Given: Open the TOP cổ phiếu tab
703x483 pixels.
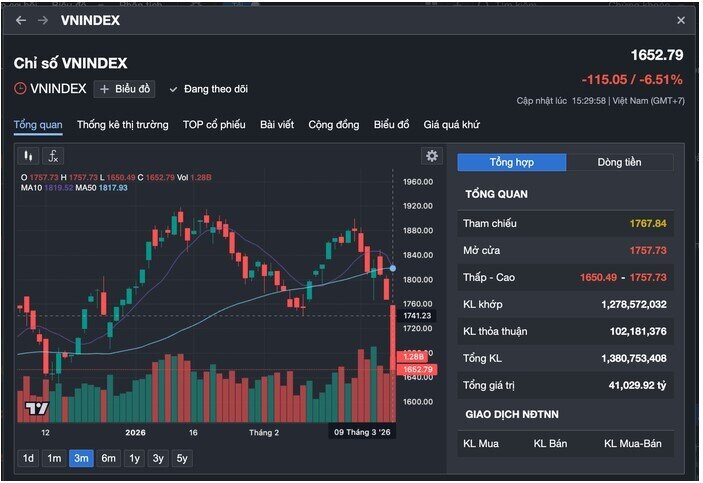Looking at the screenshot, I should (214, 125).
